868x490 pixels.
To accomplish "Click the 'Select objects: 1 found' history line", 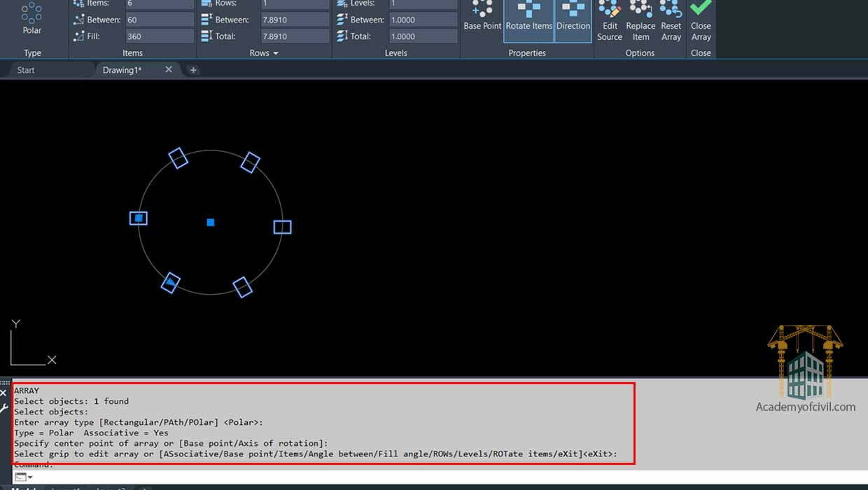I will click(71, 401).
